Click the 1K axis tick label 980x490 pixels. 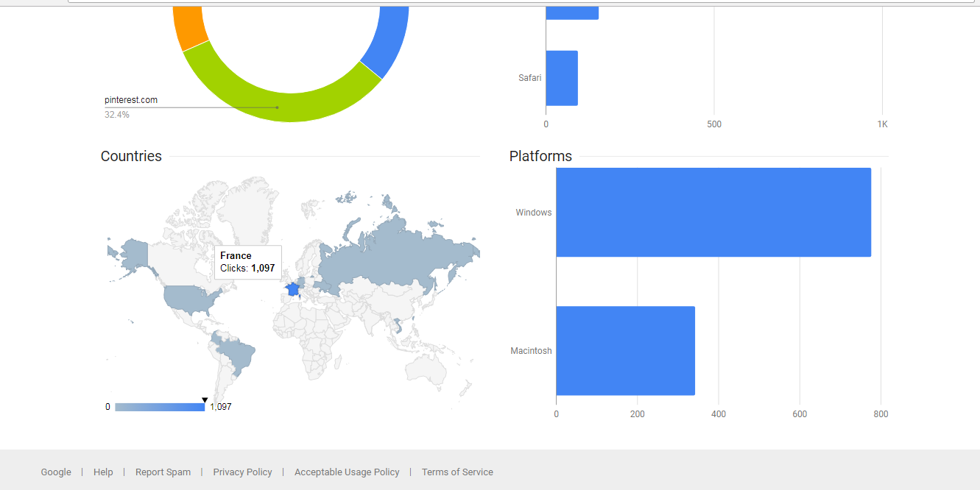pos(882,124)
